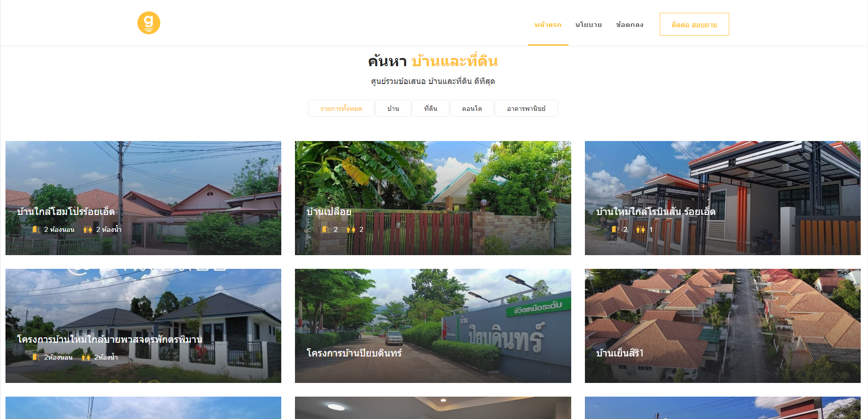This screenshot has width=868, height=419.
Task: Select the อาคารพานิชย์ filter
Action: (526, 109)
